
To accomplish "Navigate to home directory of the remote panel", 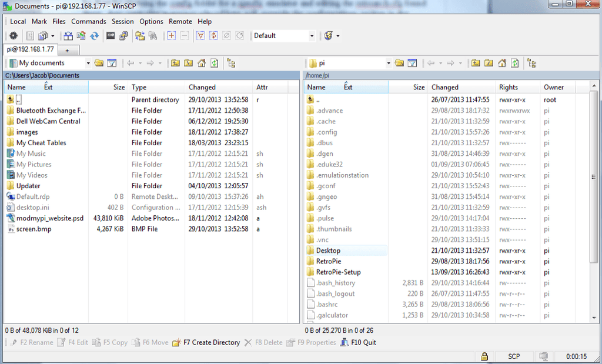I will (x=502, y=63).
